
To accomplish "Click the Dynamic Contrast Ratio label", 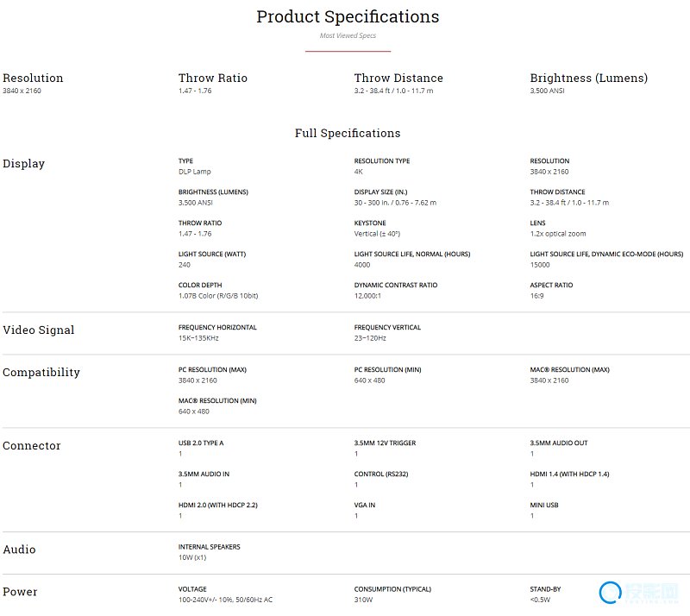I will (x=396, y=285).
